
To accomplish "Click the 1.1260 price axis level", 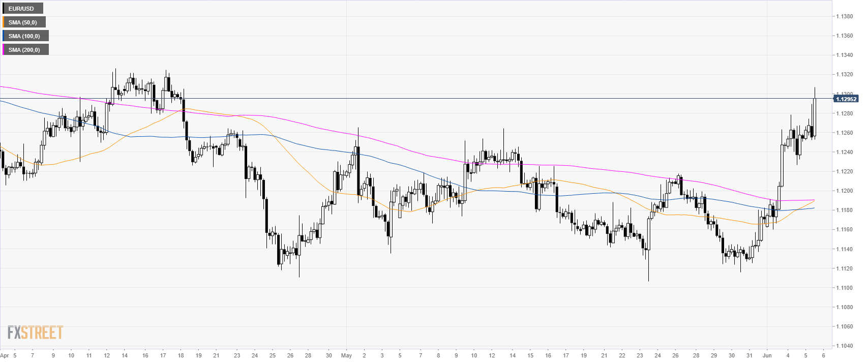I will pos(845,133).
